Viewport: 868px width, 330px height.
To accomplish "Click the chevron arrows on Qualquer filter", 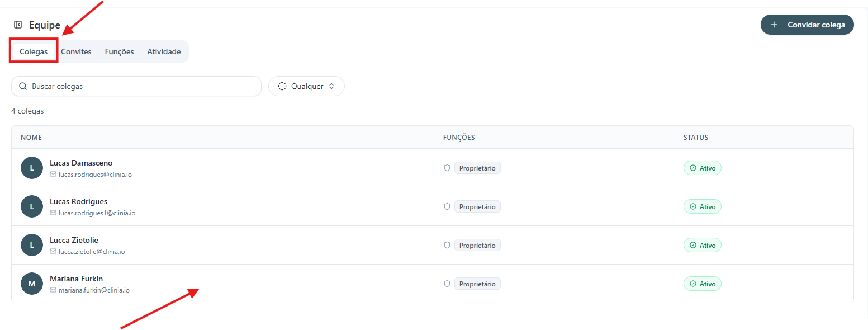I will [331, 86].
